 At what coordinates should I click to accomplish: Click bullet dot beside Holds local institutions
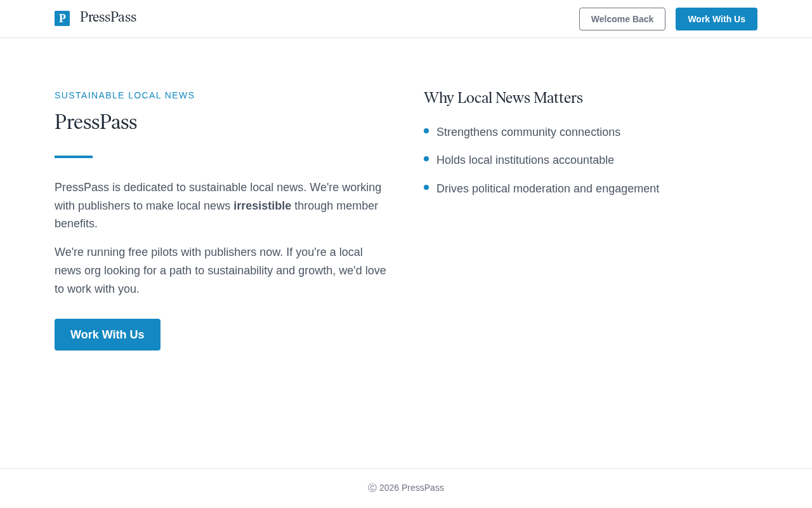(x=426, y=159)
